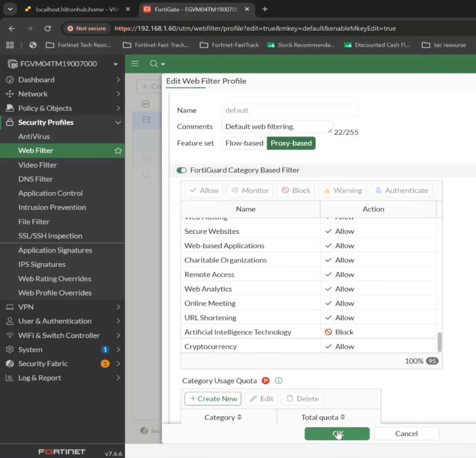
Task: Click the Not secure warning badge
Action: 86,28
